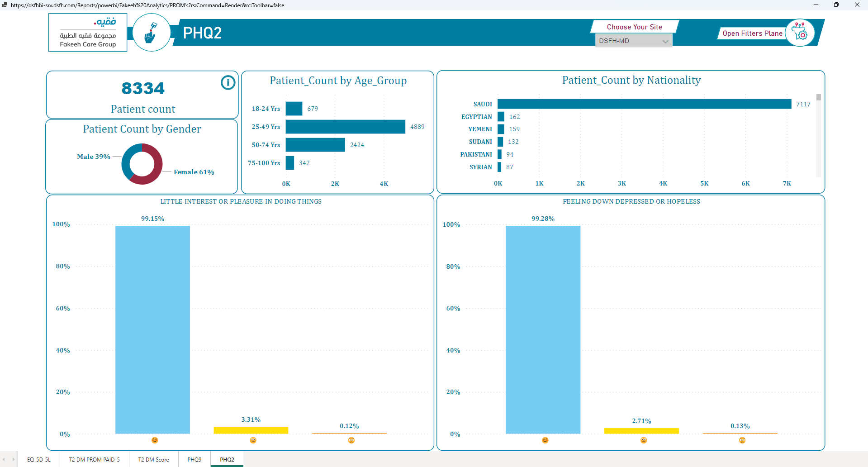Select the YEMENI nationality bar
The image size is (868, 467).
click(x=501, y=129)
